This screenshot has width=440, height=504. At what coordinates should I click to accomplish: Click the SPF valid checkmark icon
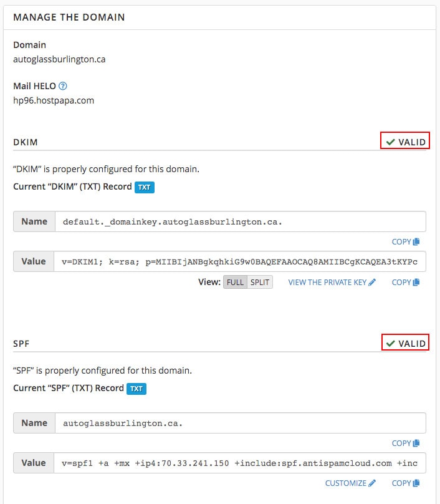[x=390, y=344]
